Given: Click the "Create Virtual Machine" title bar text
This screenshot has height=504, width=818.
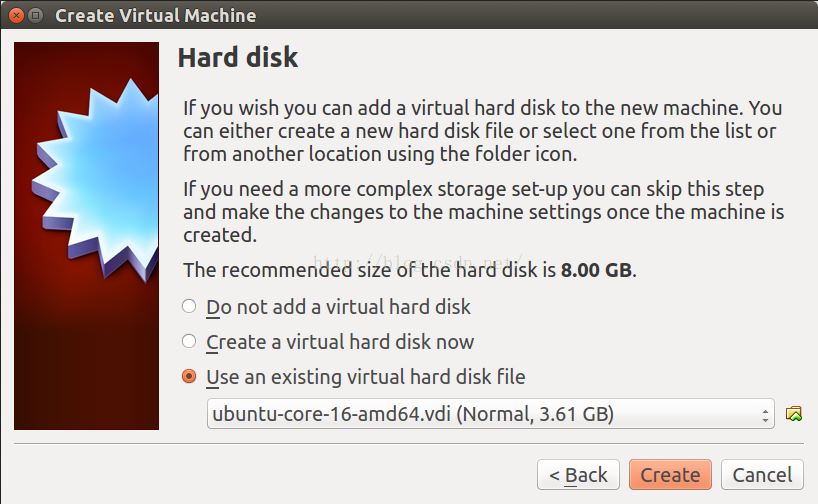Looking at the screenshot, I should tap(156, 16).
